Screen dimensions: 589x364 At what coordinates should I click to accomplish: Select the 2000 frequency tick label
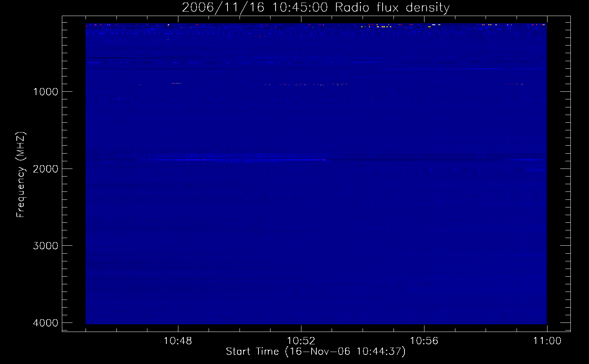pos(46,169)
